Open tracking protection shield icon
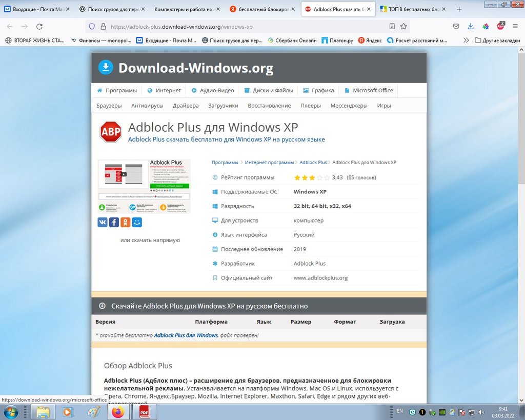Viewport: 525px width, 420px height. [92, 27]
